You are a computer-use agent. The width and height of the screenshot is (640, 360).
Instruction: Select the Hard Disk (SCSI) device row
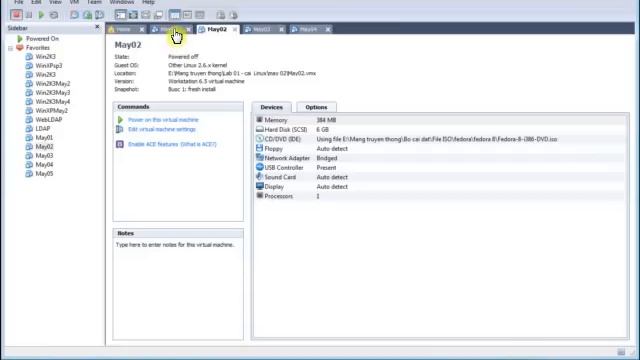[440, 129]
